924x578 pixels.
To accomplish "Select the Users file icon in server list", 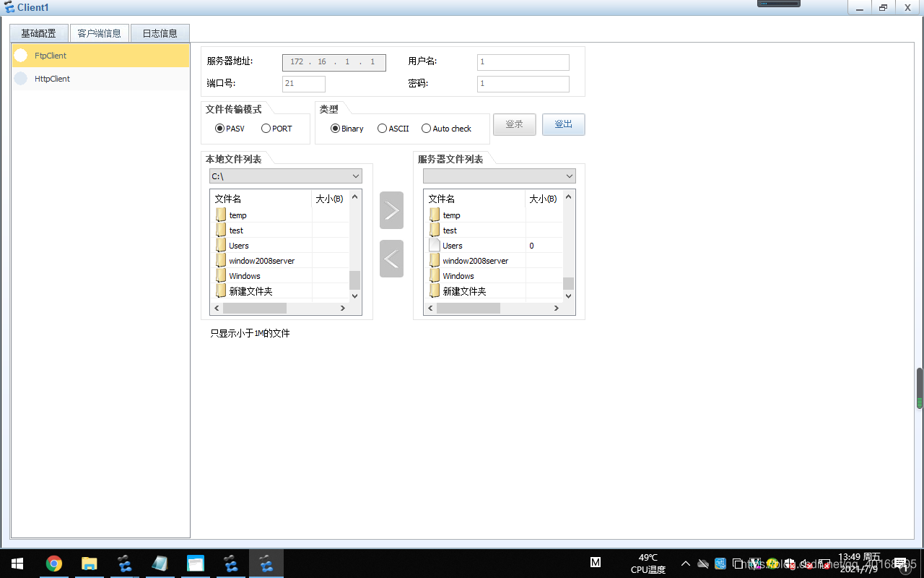I will pyautogui.click(x=435, y=245).
